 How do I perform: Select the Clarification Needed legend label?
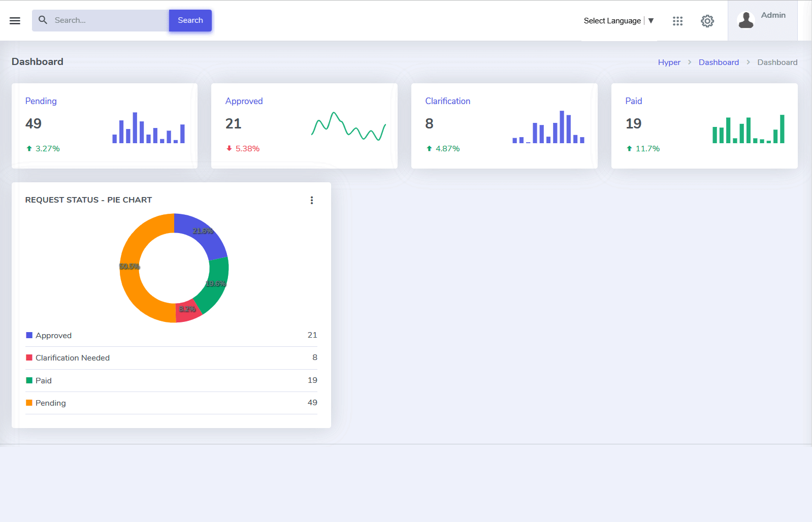[x=73, y=358]
